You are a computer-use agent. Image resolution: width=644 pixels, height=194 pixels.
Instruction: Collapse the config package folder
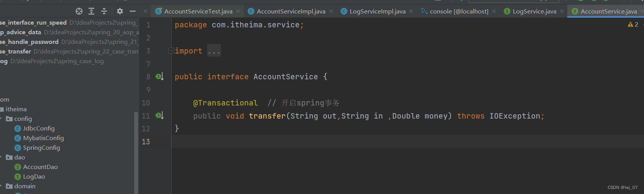tap(1, 119)
